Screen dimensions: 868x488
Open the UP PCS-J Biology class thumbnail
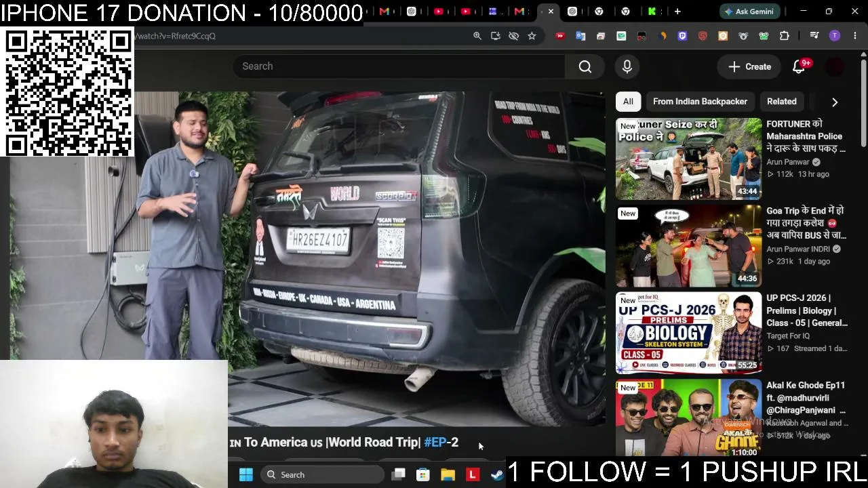click(688, 333)
